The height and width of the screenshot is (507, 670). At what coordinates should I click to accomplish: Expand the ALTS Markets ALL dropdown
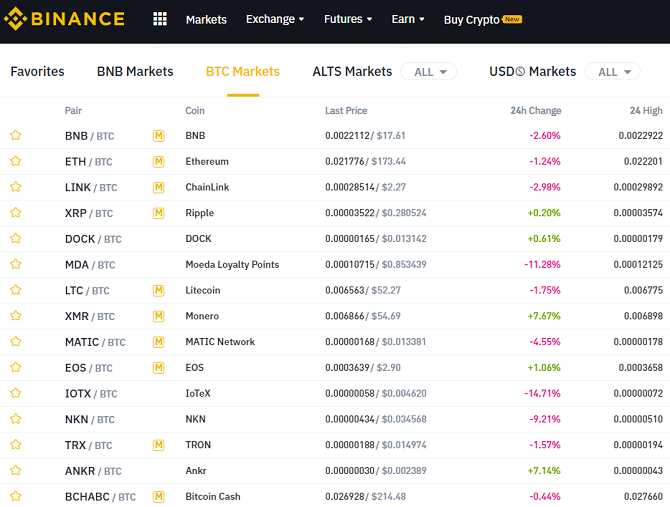point(429,72)
